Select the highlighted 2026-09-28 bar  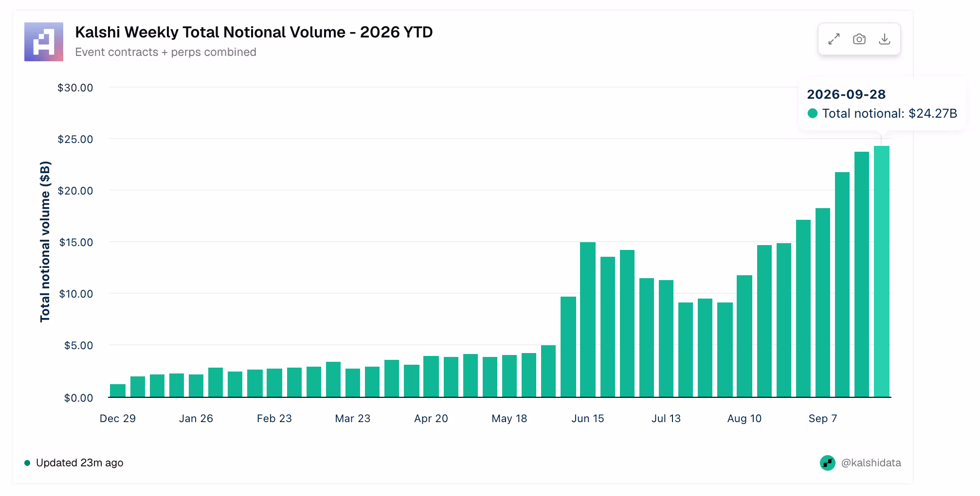point(882,271)
